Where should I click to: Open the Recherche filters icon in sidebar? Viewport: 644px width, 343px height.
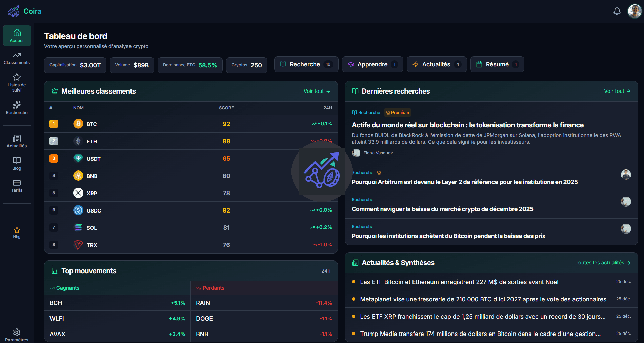tap(17, 105)
